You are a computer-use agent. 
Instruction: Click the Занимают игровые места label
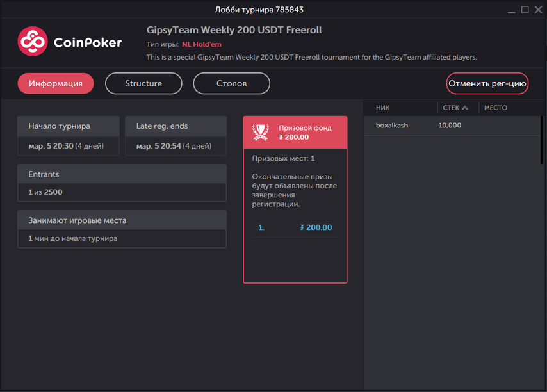click(78, 220)
